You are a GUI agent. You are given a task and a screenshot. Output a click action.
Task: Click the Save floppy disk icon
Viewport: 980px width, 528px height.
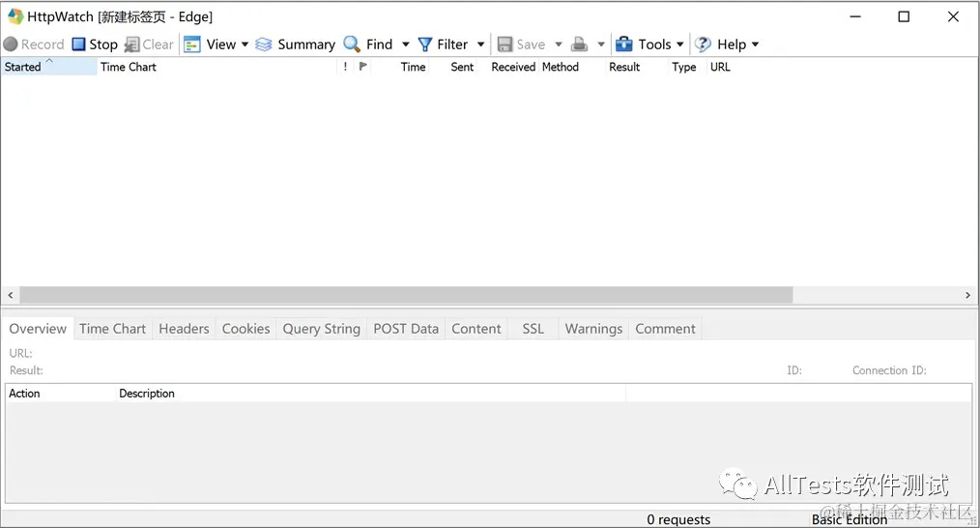point(504,44)
